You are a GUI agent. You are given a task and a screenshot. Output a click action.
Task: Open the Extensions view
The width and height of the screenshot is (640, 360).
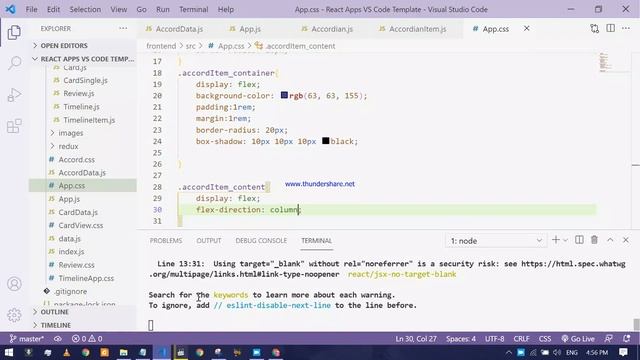[x=14, y=126]
